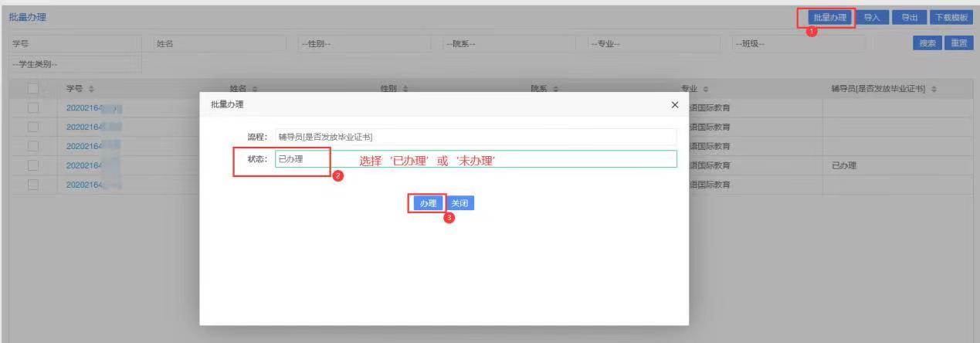980x343 pixels.
Task: Check the checkbox of the 已办理 row
Action: tap(33, 165)
